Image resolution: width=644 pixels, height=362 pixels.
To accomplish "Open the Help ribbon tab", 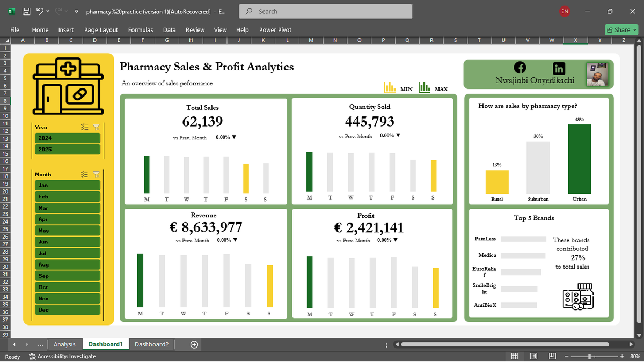I will pos(243,30).
